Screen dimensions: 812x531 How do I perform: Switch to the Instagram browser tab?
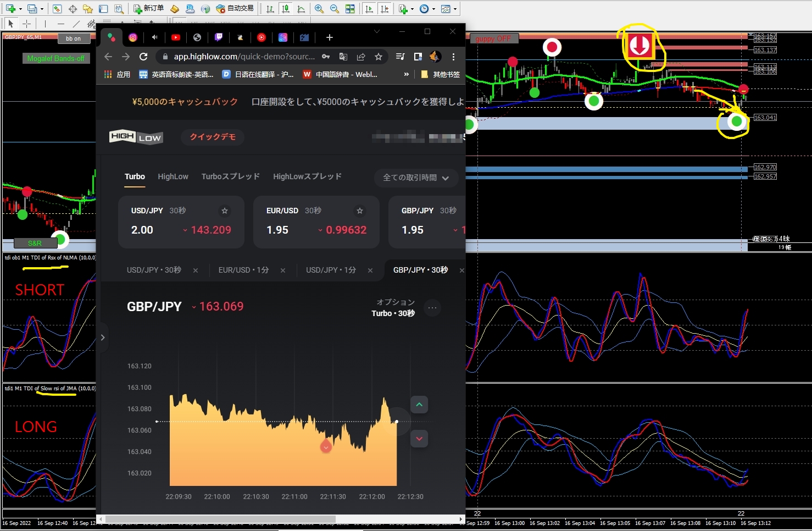(x=133, y=37)
